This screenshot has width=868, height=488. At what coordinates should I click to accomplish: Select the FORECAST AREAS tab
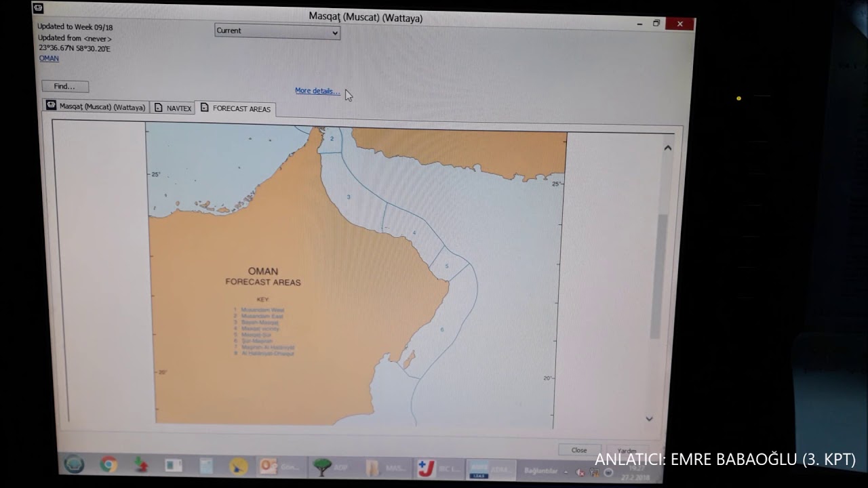point(235,108)
